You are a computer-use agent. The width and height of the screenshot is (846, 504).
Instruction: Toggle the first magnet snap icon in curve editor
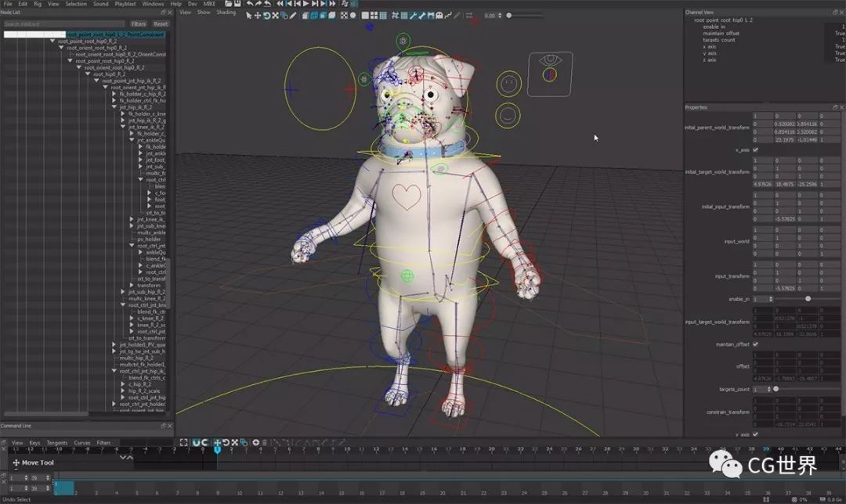point(197,442)
